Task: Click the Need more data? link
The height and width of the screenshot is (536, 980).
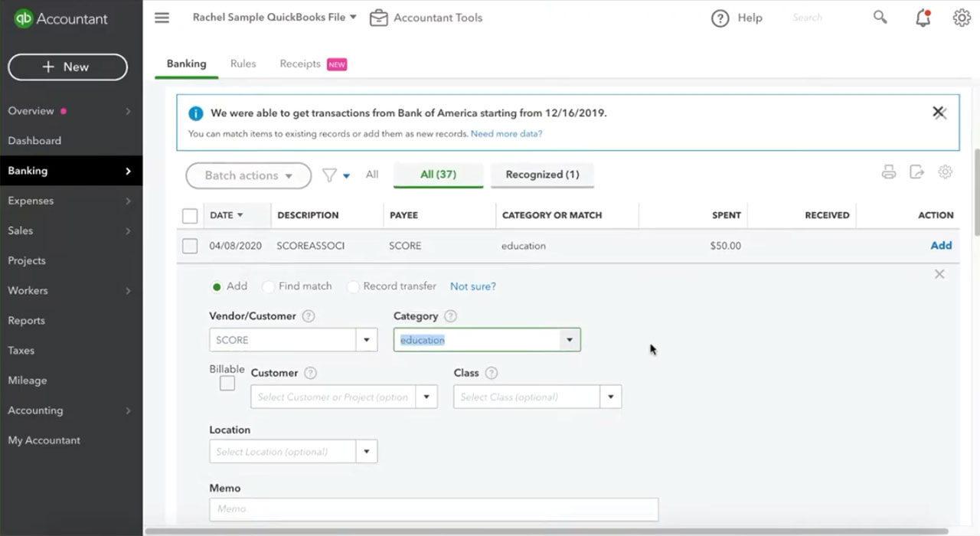Action: [506, 133]
